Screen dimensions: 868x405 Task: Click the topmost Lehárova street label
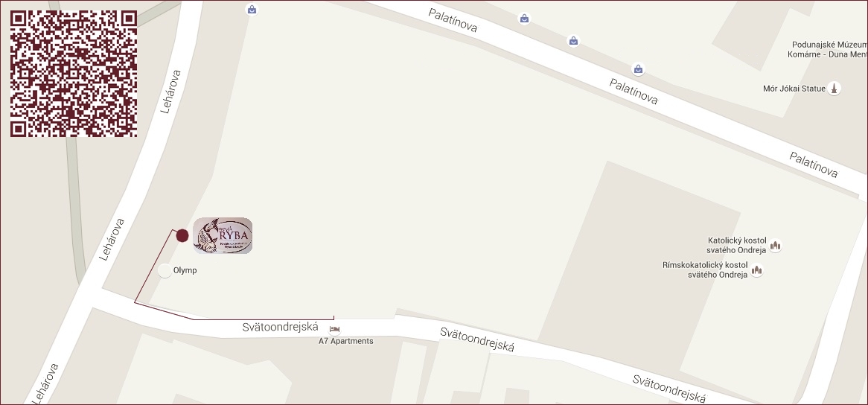(x=170, y=92)
